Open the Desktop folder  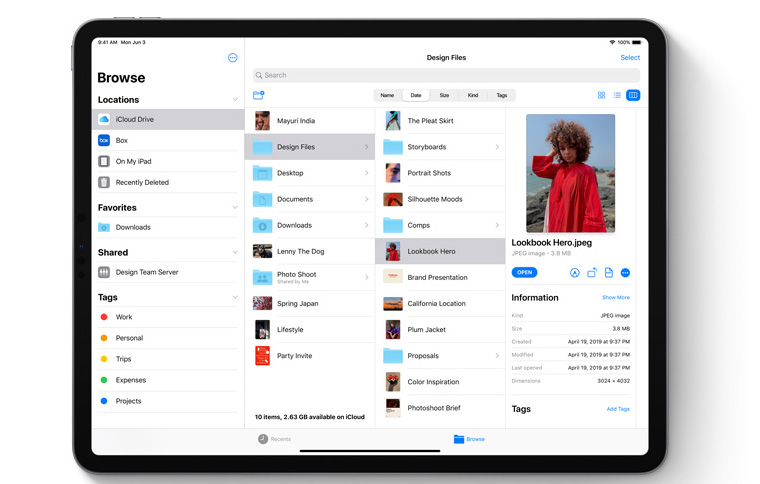coord(310,173)
